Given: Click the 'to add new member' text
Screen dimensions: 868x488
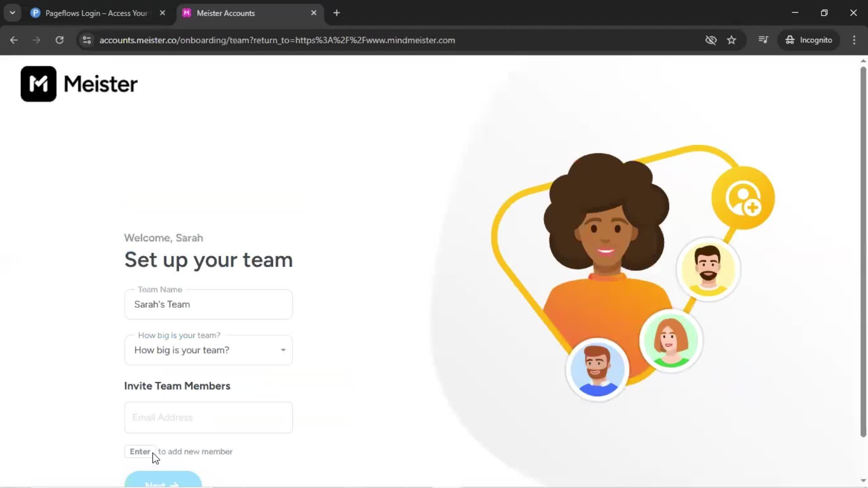Looking at the screenshot, I should (x=195, y=451).
